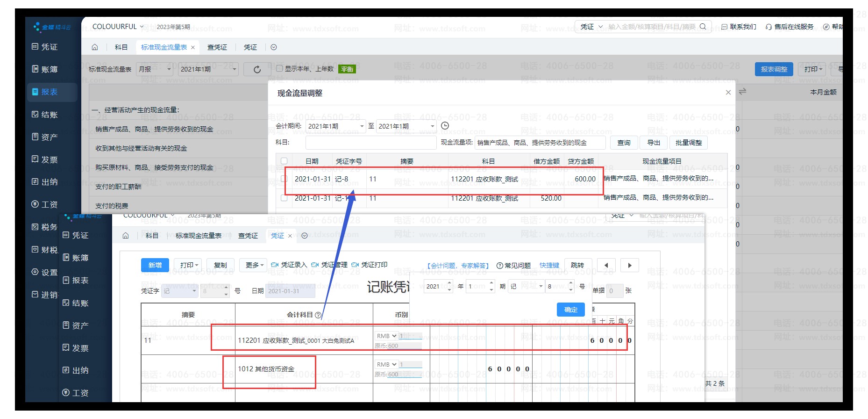Viewport: 868px width, 419px height.
Task: Toggle the select-all checkbox in table header
Action: (284, 161)
